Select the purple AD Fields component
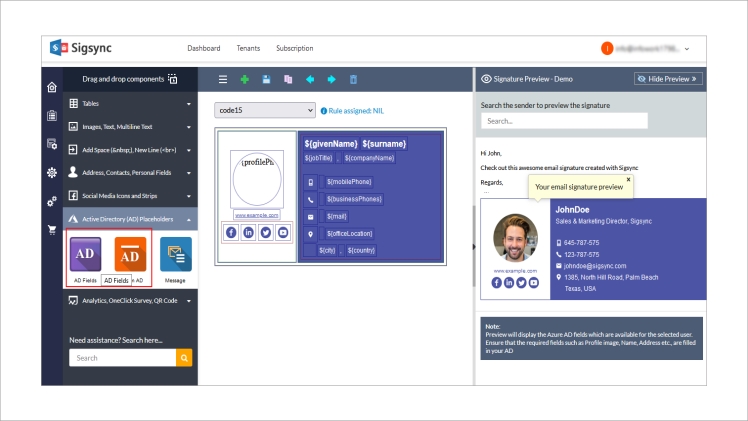 (85, 254)
